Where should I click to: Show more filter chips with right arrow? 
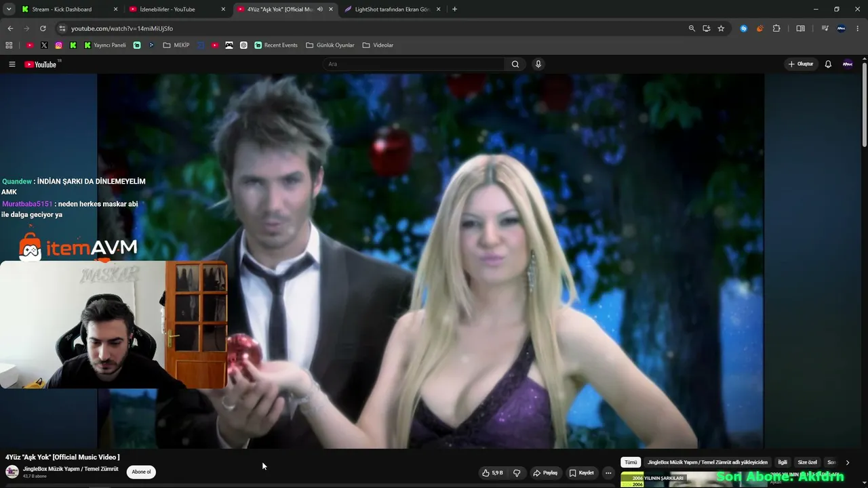[847, 462]
